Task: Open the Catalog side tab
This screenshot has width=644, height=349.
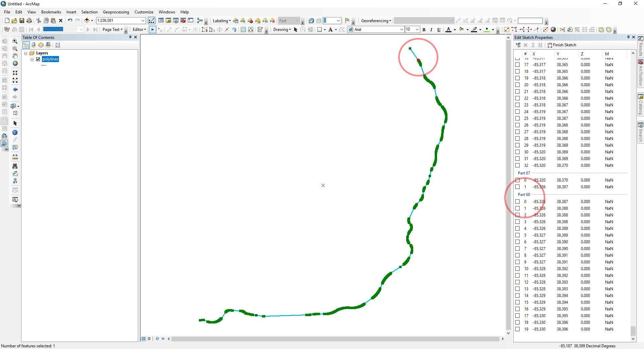Action: tap(641, 105)
